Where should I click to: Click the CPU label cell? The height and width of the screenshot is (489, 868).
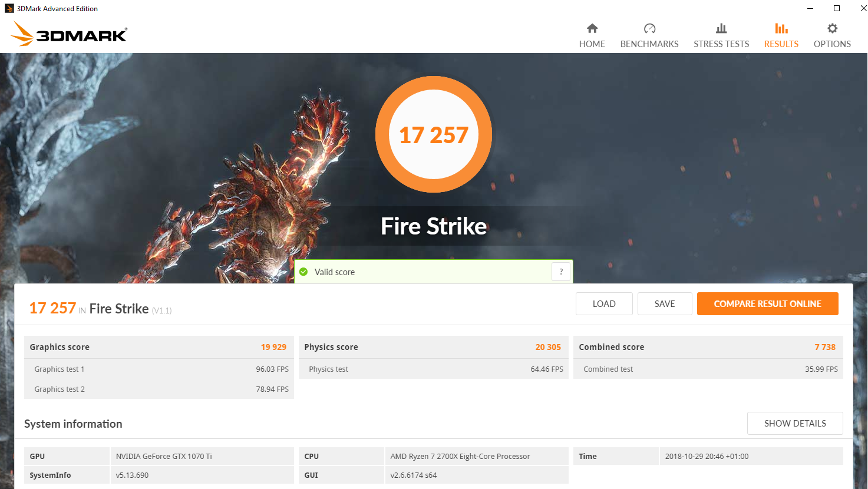[342, 457]
